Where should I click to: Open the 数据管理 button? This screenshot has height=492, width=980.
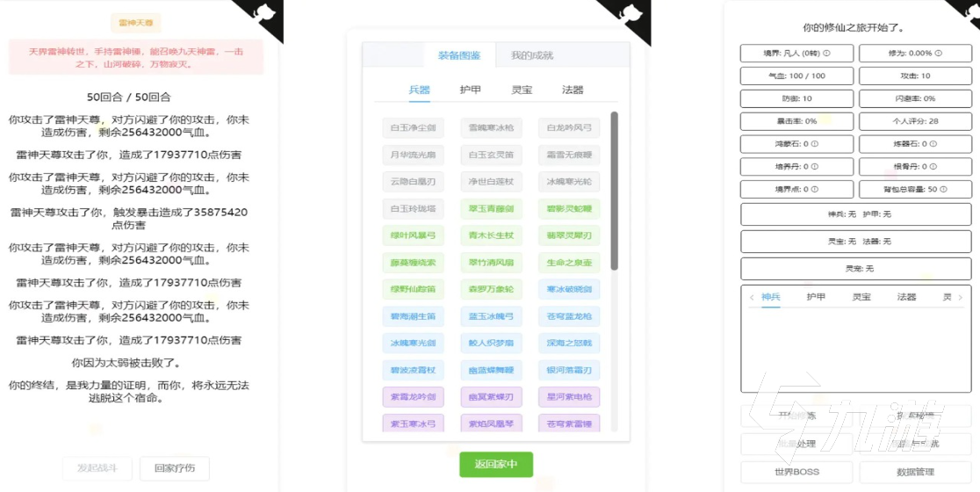point(915,472)
